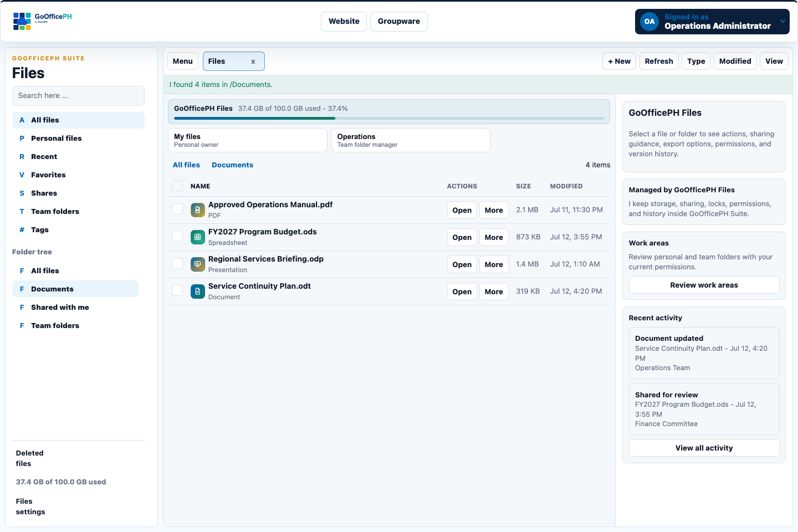Click the Regional Services Briefing.odp file name
Screen dimensions: 798x532
[x=266, y=259]
